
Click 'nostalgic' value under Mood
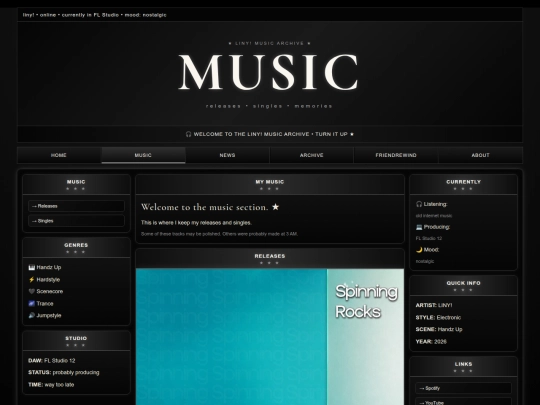pos(425,261)
